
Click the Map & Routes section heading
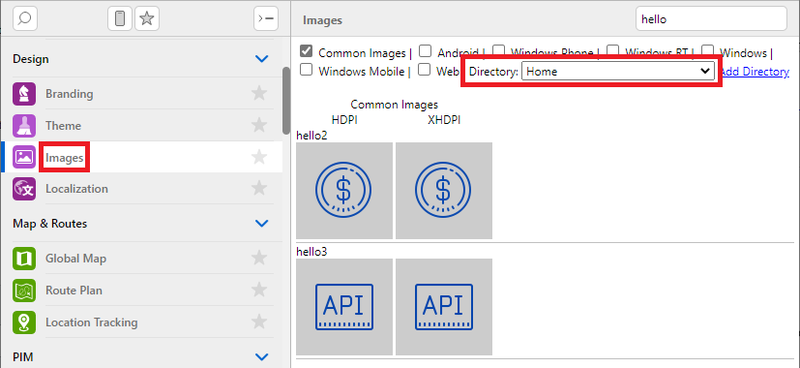tap(50, 224)
